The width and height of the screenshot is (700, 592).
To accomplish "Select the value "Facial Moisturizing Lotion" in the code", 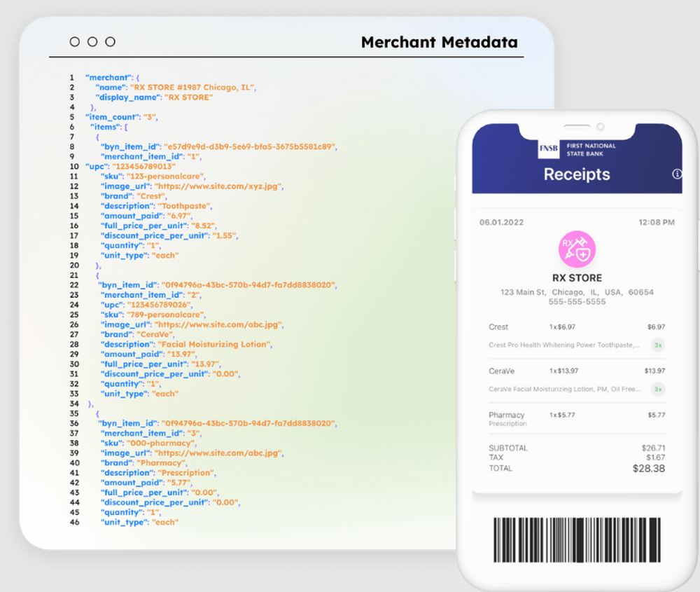I will click(215, 344).
